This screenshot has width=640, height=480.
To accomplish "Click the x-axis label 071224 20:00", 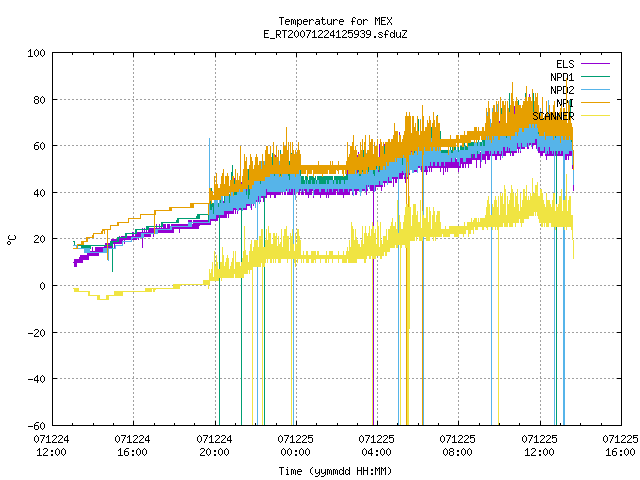I will coord(214,446).
